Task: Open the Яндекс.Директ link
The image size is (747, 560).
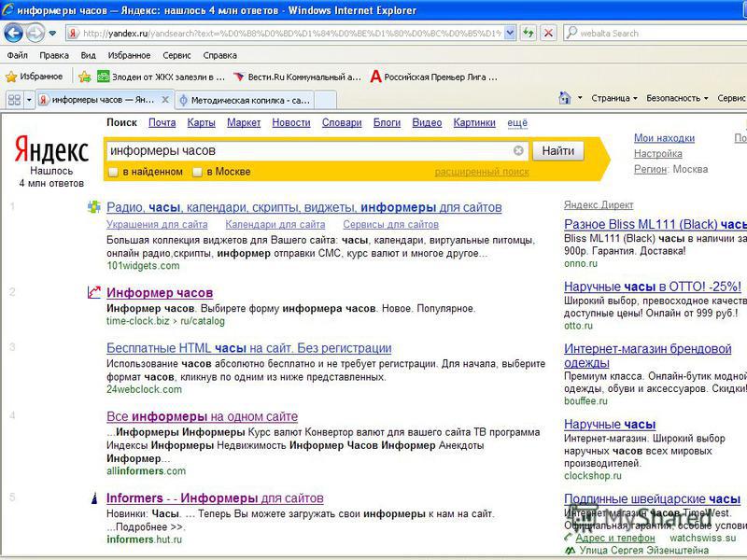Action: tap(599, 204)
